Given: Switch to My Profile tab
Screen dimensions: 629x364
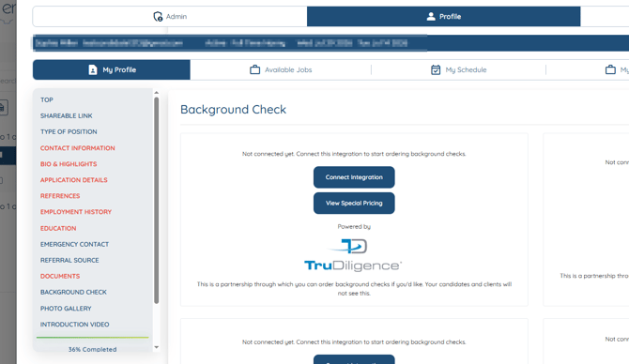Looking at the screenshot, I should [x=112, y=69].
